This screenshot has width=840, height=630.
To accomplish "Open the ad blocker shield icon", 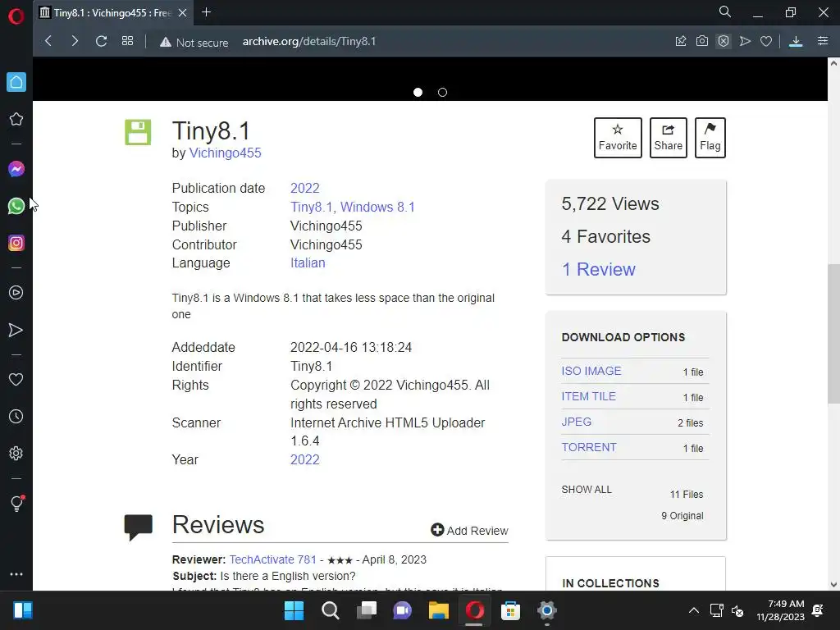I will (724, 41).
